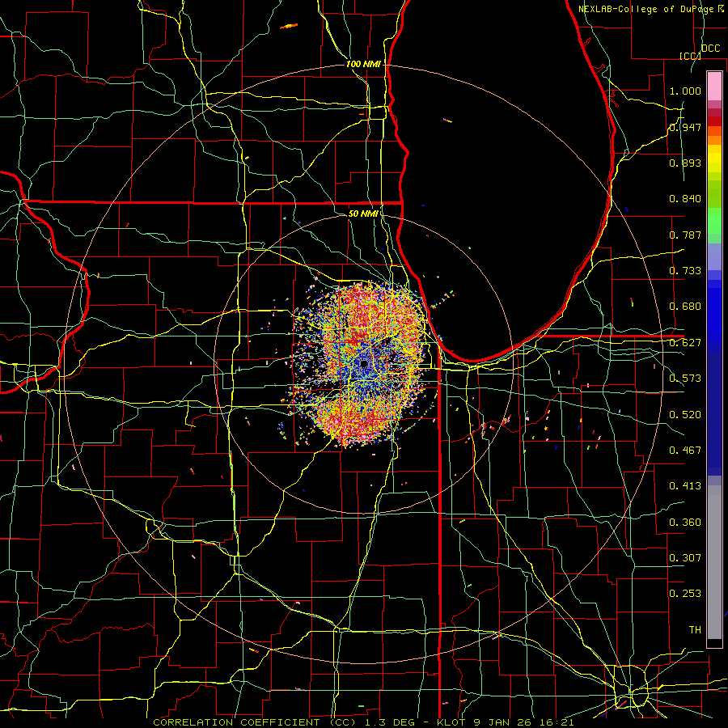Select the 0.627 scale value
Viewport: 728px width, 728px height.
click(x=685, y=343)
